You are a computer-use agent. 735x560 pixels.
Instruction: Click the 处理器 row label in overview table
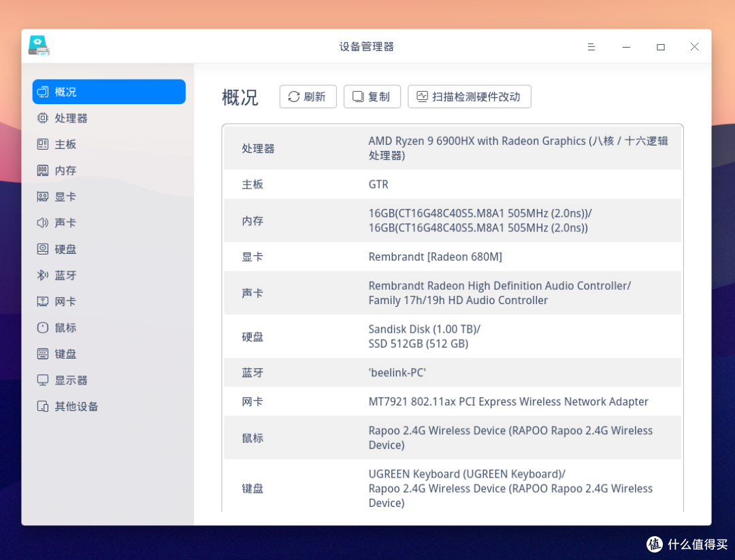tap(258, 148)
